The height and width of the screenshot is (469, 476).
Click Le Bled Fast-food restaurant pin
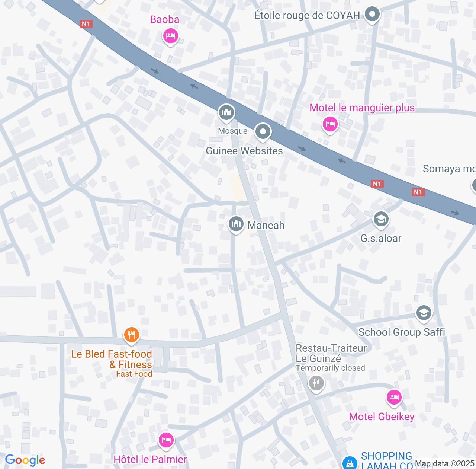tap(131, 335)
